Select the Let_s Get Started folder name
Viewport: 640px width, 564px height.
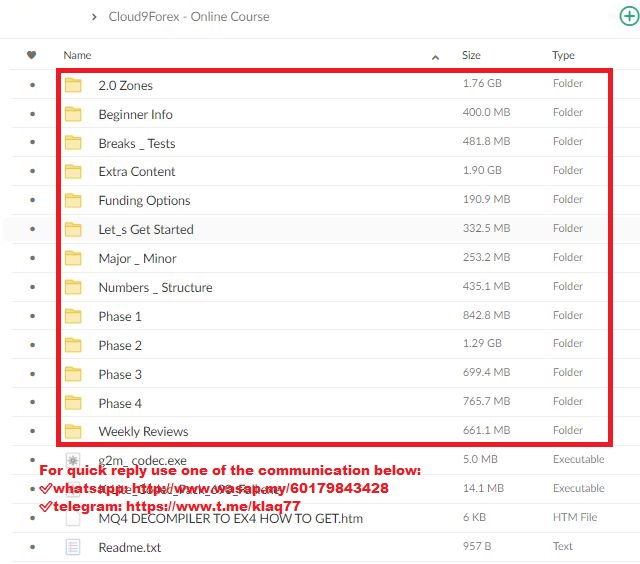[x=146, y=229]
